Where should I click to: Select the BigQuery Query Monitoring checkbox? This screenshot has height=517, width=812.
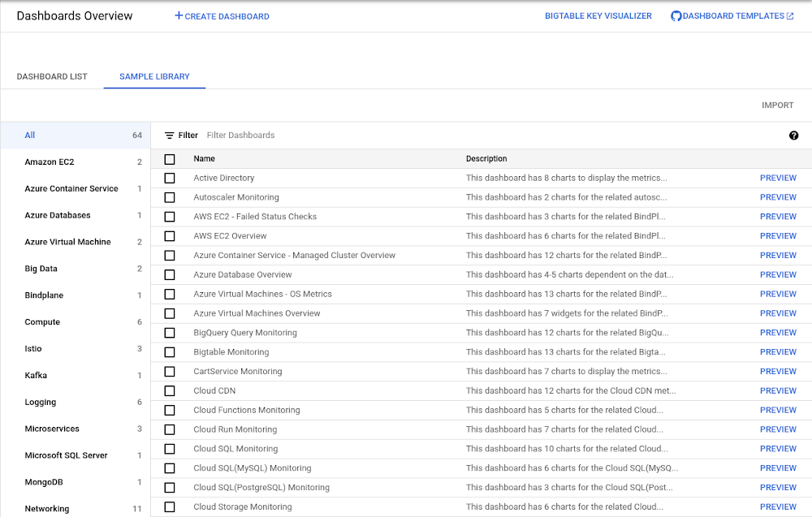pyautogui.click(x=170, y=333)
